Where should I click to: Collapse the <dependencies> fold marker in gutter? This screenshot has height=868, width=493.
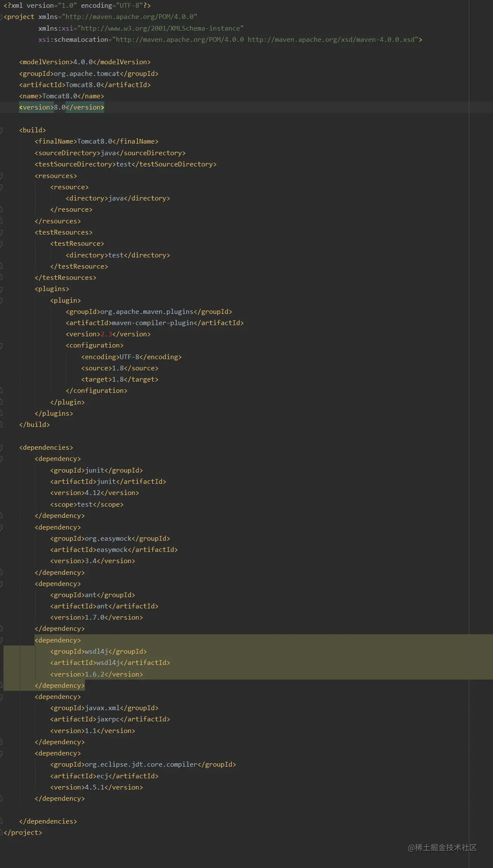click(1, 448)
